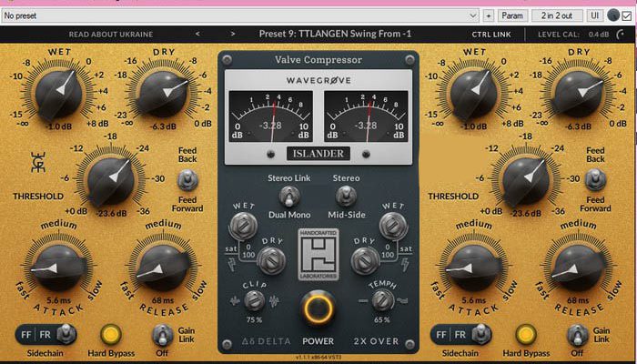637x364 pixels.
Task: Click the TEMPH knob in center panel
Action: 379,298
